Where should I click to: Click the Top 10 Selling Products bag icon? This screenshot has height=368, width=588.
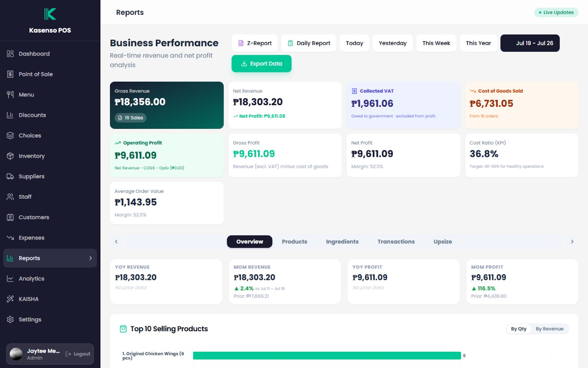coord(123,329)
